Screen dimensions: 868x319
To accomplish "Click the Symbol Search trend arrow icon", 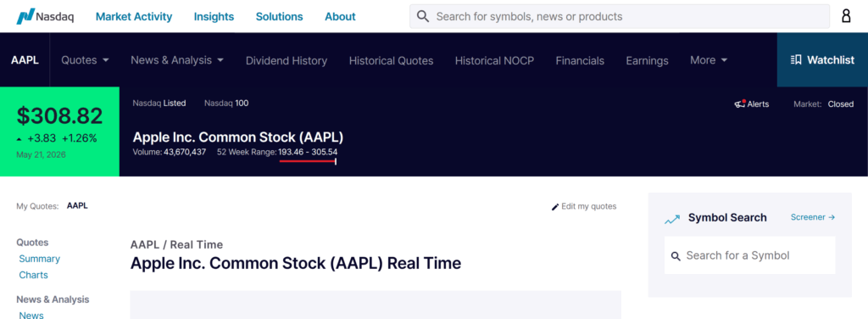I will 672,219.
